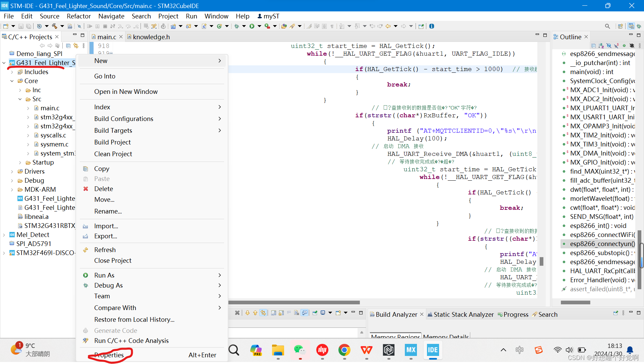Screen dimensions: 644x364
Task: Toggle Hide Non-Public Members green dot
Action: (x=624, y=46)
